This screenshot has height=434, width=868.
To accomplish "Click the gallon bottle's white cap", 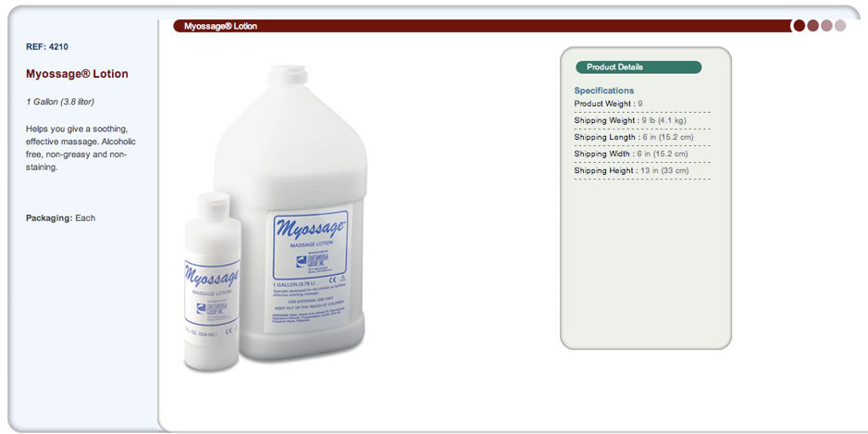I will (x=288, y=75).
